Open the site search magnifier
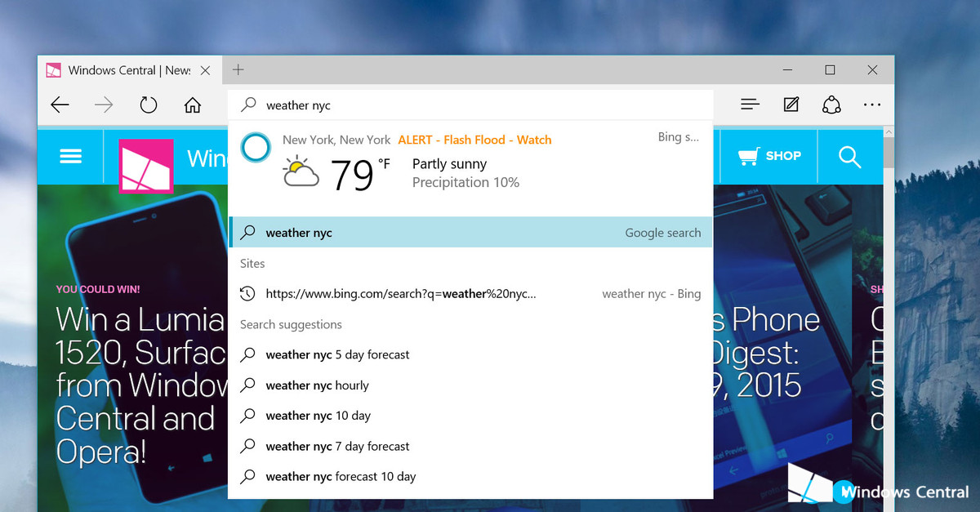 point(849,157)
